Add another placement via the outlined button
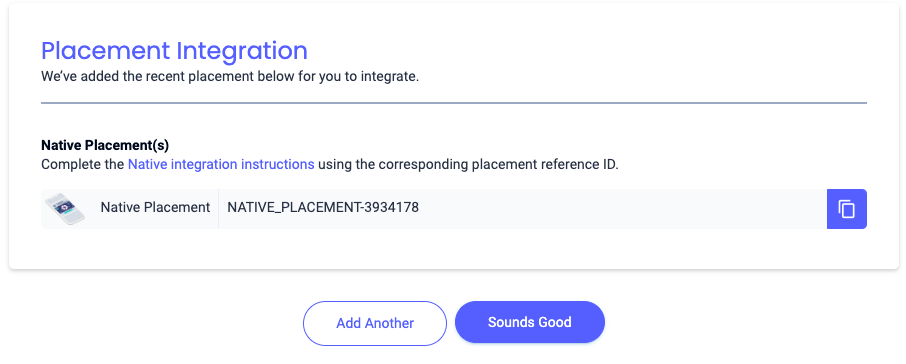Viewport: 906px width, 364px height. tap(375, 323)
